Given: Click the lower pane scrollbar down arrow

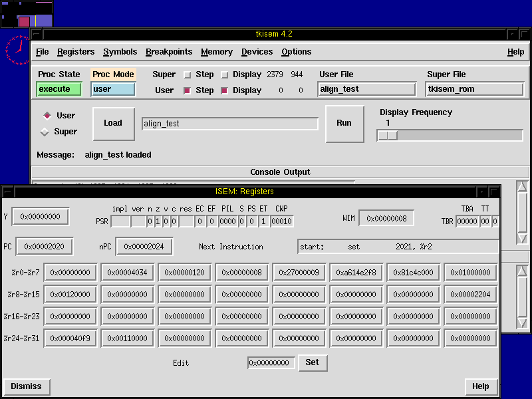Looking at the screenshot, I should point(522,323).
